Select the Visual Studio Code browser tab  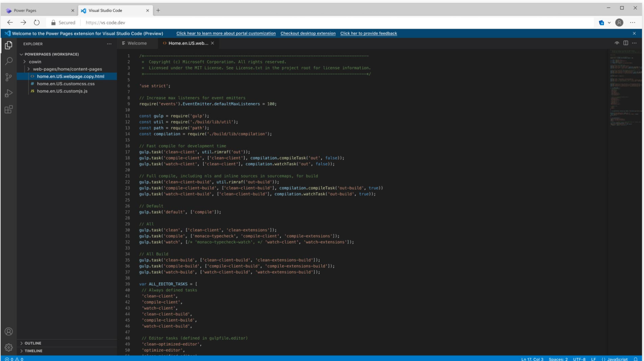coord(115,11)
